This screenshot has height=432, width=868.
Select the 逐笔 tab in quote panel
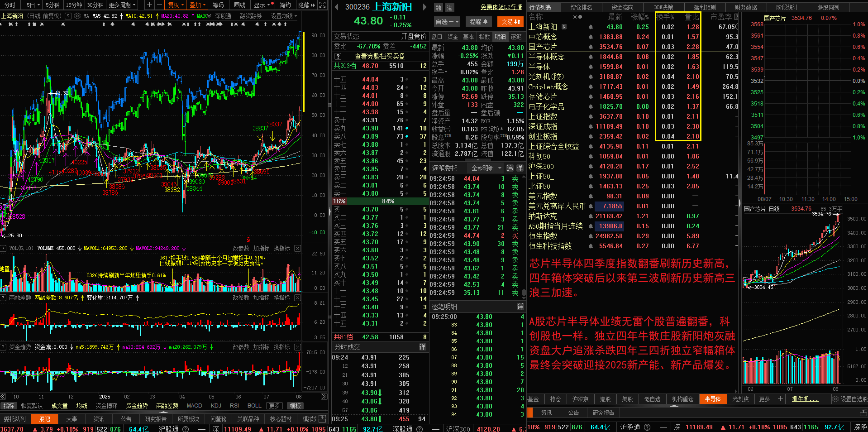516,37
